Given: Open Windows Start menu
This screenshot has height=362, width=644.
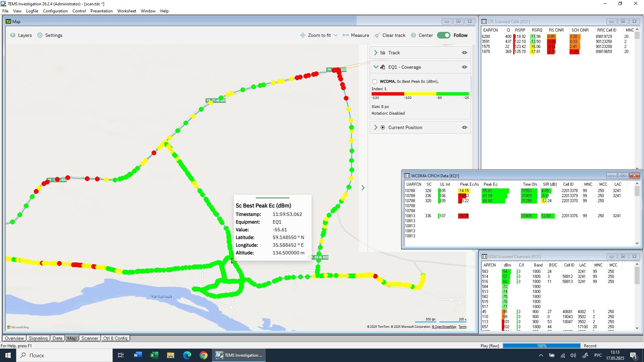Looking at the screenshot, I should pos(8,355).
